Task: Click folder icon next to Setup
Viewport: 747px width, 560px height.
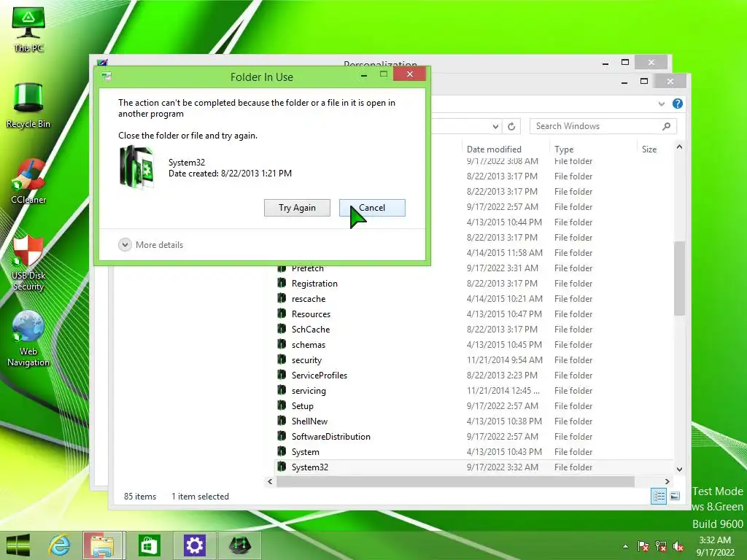Action: point(282,405)
